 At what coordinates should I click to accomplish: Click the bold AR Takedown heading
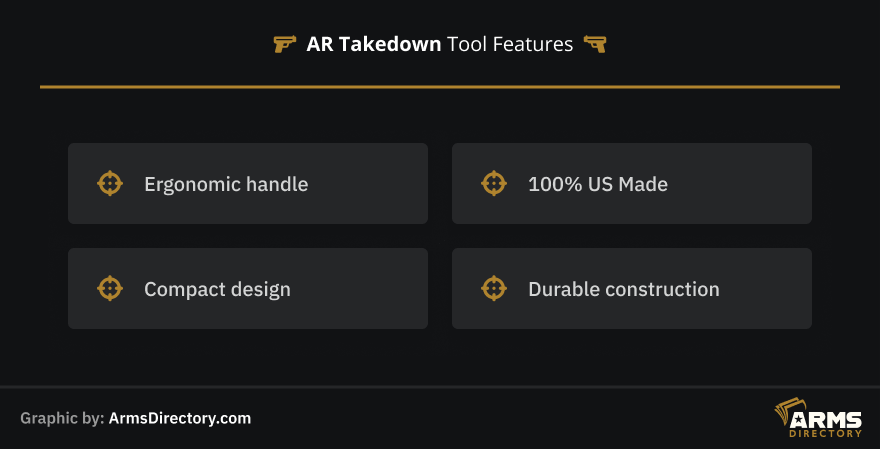click(374, 44)
